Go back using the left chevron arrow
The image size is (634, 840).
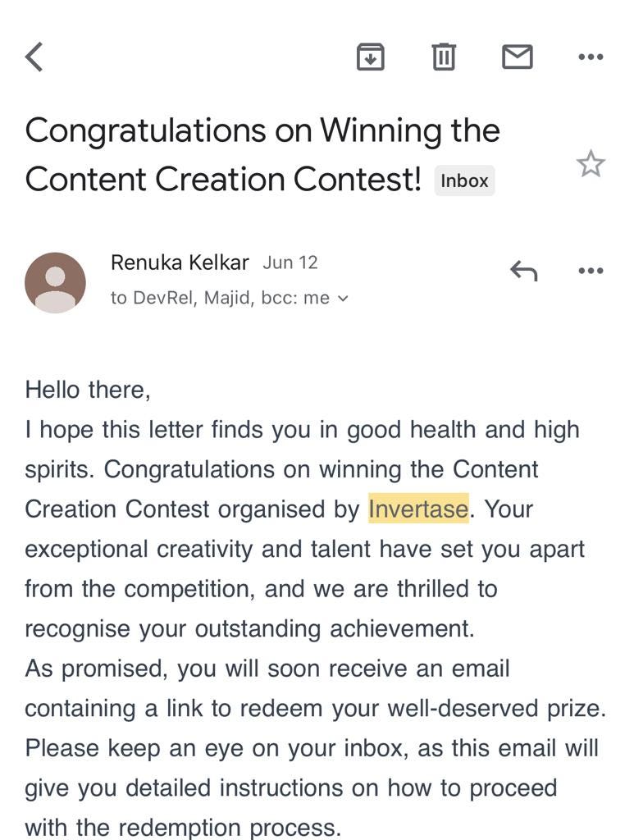pyautogui.click(x=34, y=57)
